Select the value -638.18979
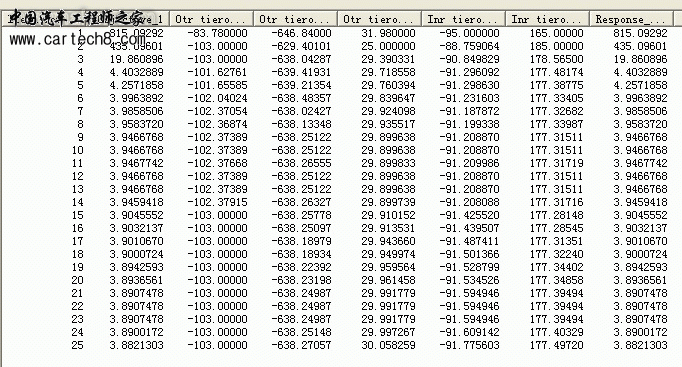682x367 pixels. click(301, 242)
